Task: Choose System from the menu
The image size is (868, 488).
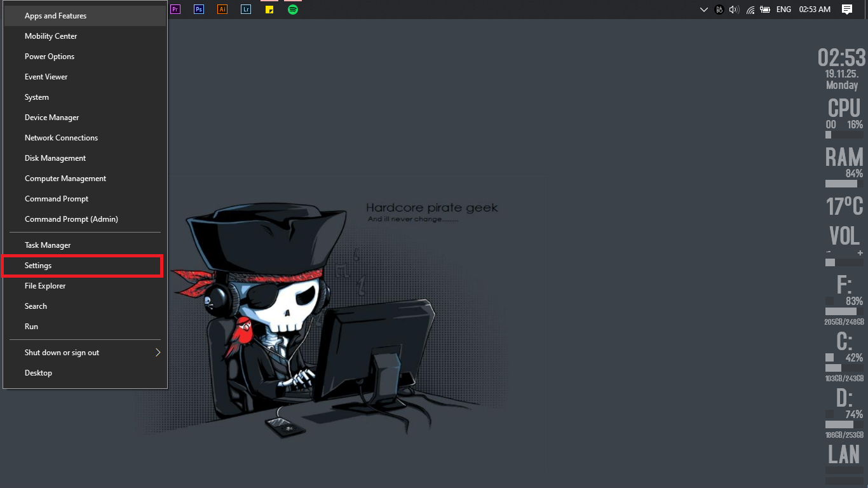Action: [x=85, y=97]
